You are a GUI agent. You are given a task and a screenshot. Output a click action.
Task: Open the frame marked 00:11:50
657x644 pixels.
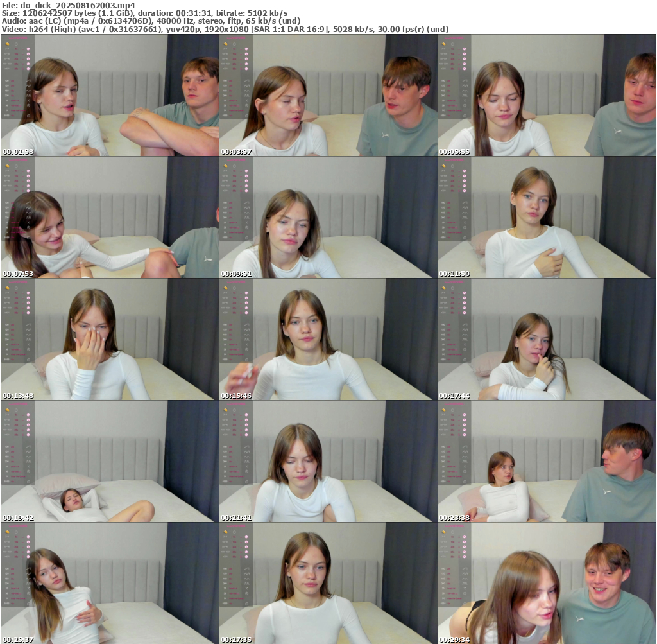click(x=547, y=217)
